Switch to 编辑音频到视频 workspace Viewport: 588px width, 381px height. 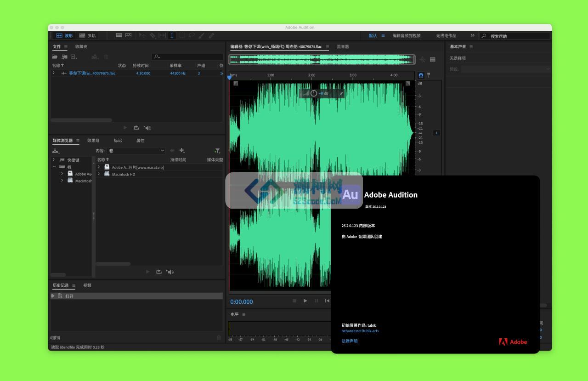(x=406, y=35)
